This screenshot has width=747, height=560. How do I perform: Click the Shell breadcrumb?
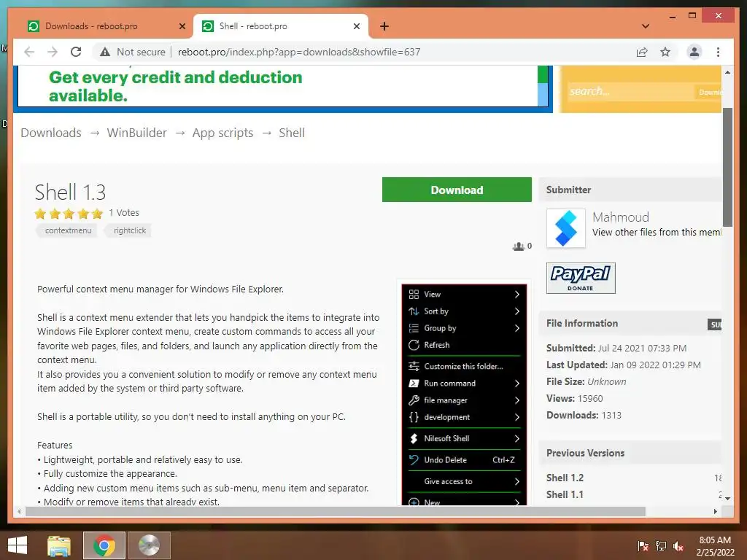click(x=292, y=133)
